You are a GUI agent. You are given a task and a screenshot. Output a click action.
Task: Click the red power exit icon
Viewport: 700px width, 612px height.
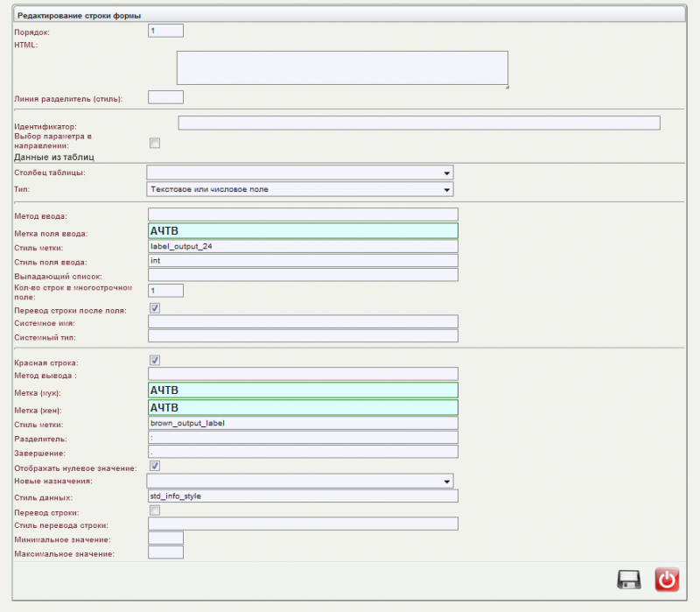click(x=665, y=579)
